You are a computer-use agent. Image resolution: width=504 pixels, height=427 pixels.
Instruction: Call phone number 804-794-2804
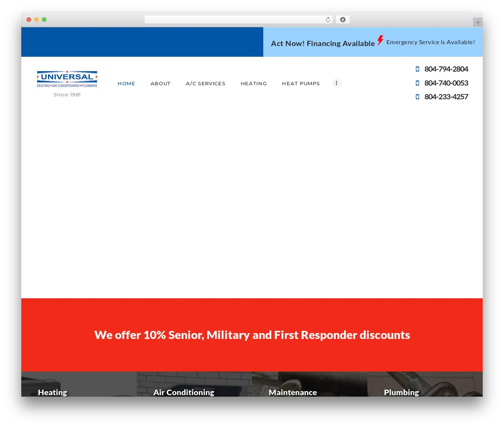pyautogui.click(x=446, y=69)
